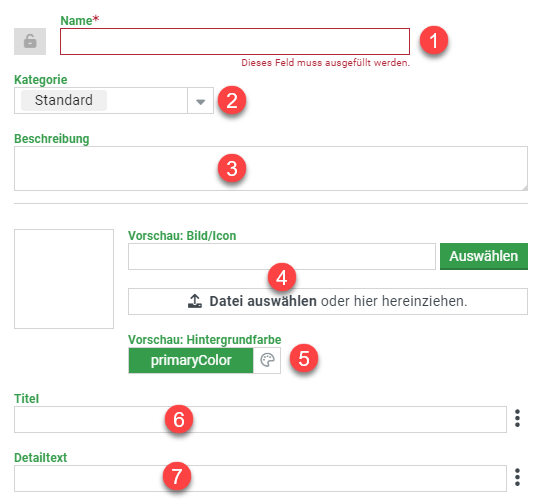Open the color palette picker icon
539x503 pixels.
coord(267,360)
